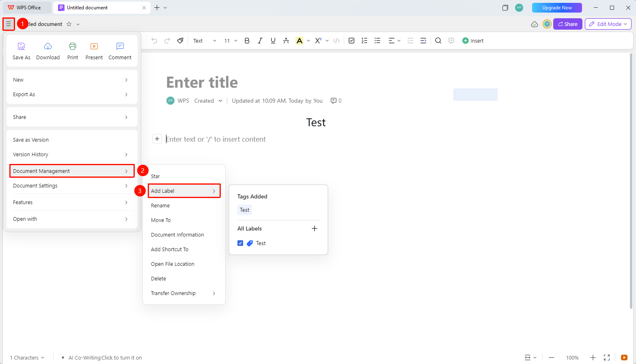The height and width of the screenshot is (364, 636).
Task: Toggle AI Co-Writing in status bar
Action: (105, 358)
